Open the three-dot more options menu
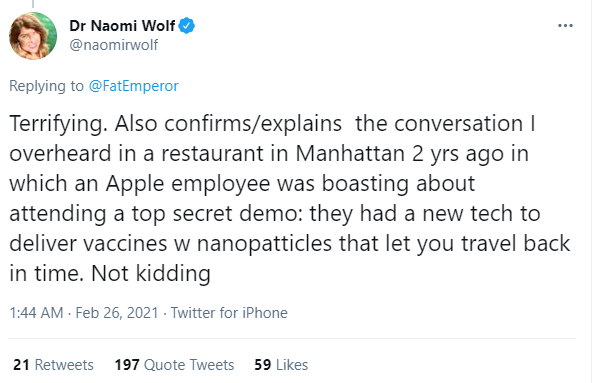 pos(565,26)
